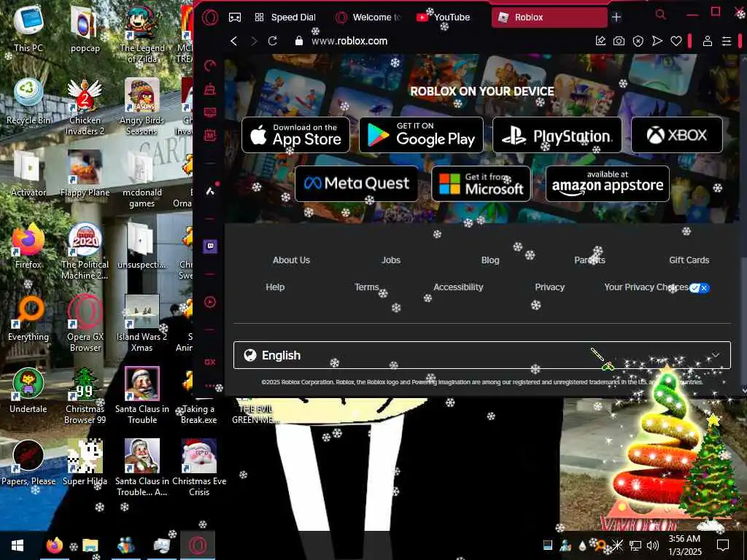Reload the Roblox page
747x560 pixels.
tap(273, 41)
